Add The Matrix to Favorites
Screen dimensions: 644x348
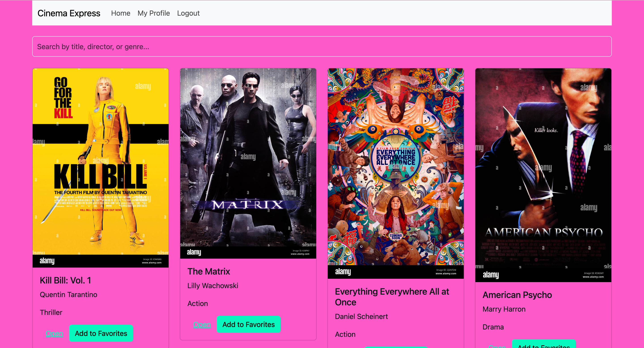click(x=248, y=324)
